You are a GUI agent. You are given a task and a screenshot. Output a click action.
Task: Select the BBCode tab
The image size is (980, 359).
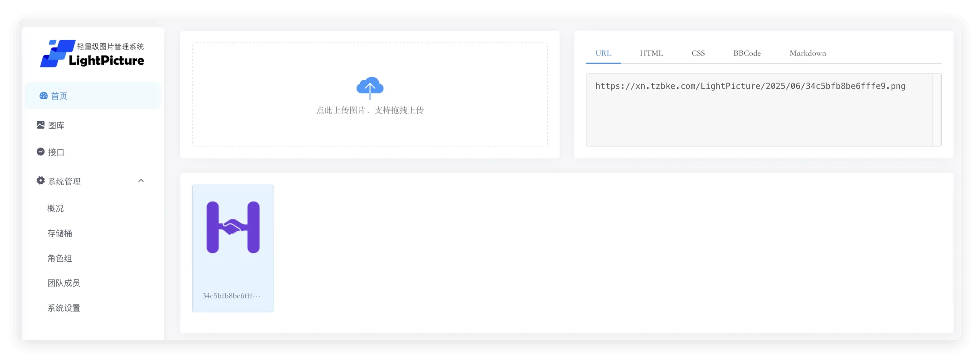tap(747, 53)
